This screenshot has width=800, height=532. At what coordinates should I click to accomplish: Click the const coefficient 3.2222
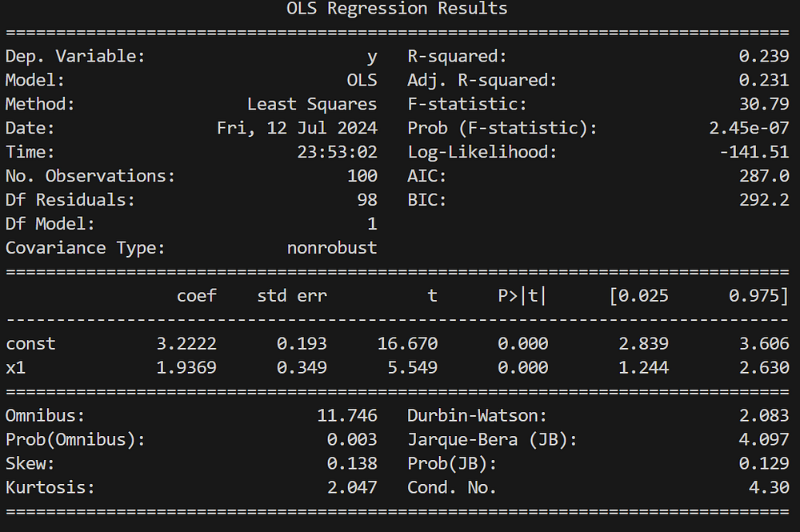tap(186, 344)
